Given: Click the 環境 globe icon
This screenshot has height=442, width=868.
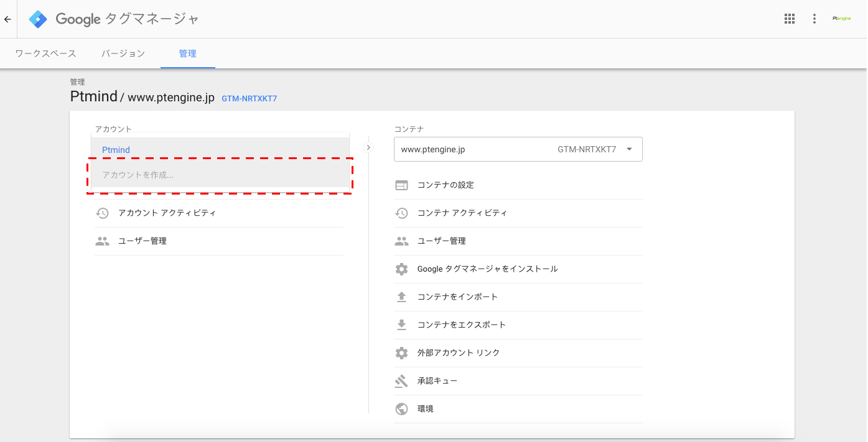Looking at the screenshot, I should point(401,409).
